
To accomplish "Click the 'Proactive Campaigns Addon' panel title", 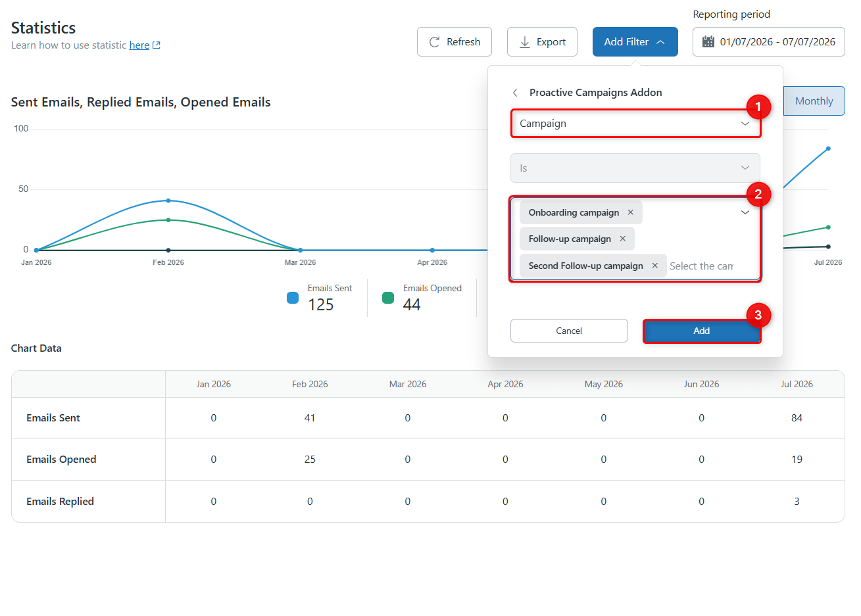I will (x=596, y=93).
